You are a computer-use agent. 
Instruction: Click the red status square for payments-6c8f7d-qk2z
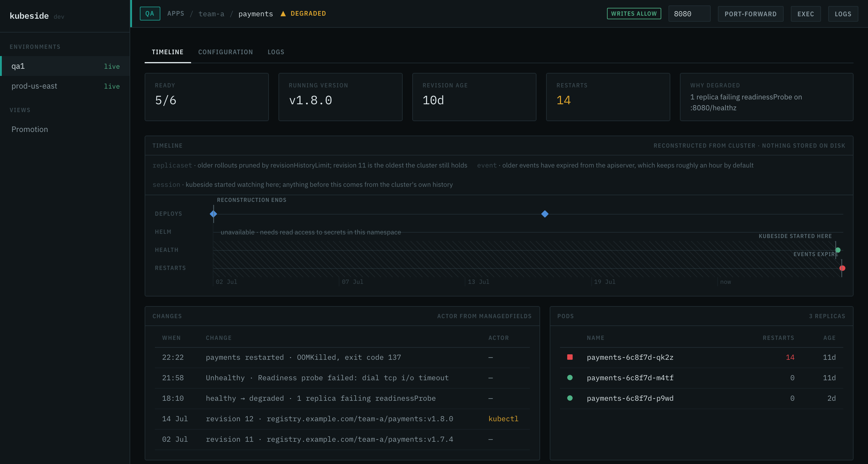pos(570,357)
